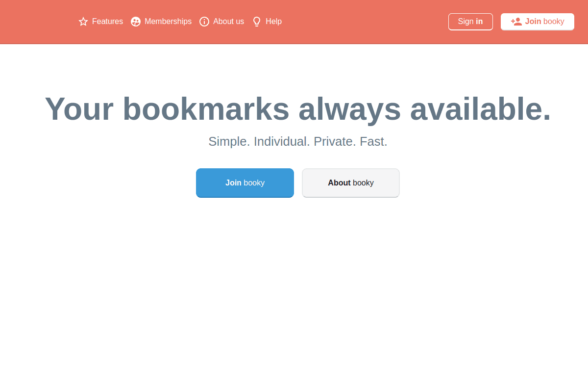Click the lightbulb icon next to Help

[x=257, y=22]
